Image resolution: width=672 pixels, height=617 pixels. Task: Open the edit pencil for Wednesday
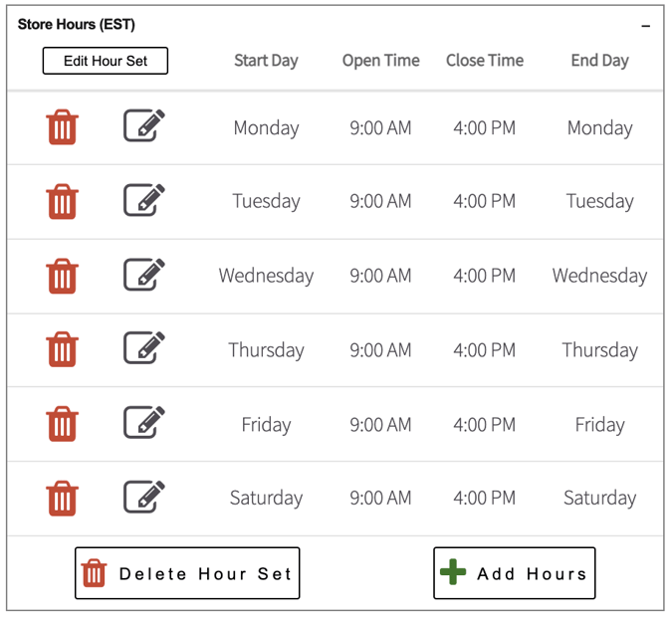pyautogui.click(x=143, y=275)
